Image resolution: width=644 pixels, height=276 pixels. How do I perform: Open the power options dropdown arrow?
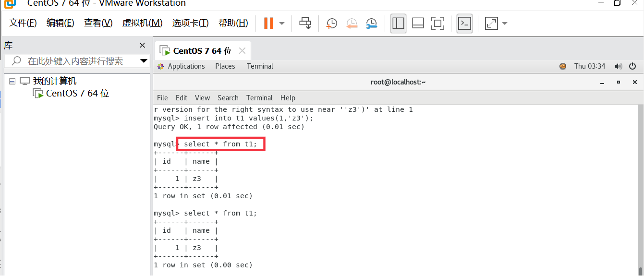282,23
